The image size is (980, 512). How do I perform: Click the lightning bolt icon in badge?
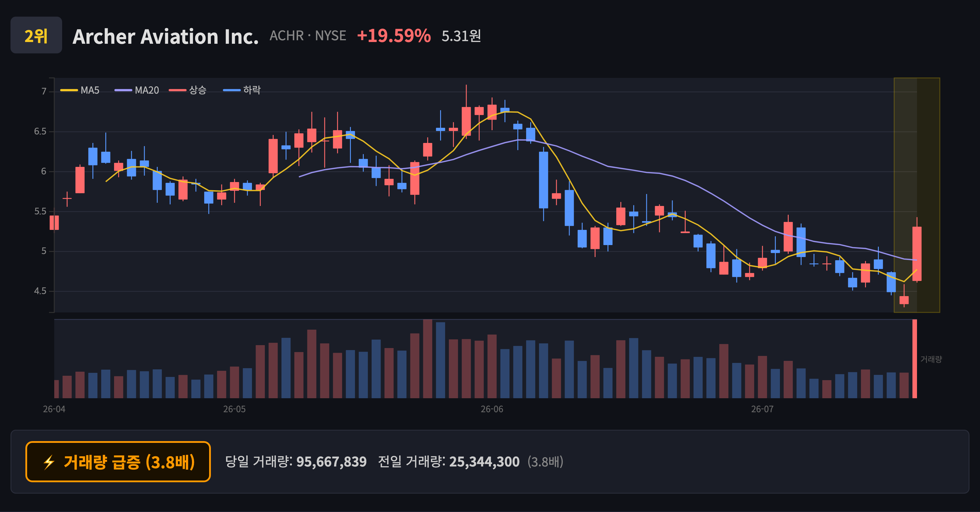pyautogui.click(x=49, y=462)
